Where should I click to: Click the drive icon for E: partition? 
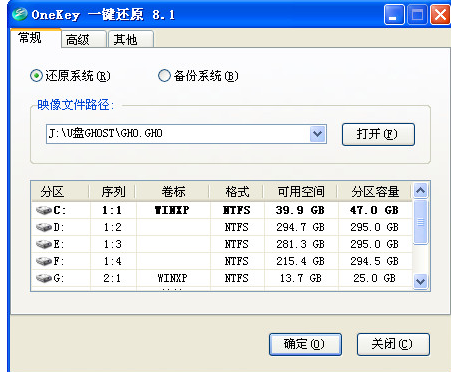coord(44,244)
